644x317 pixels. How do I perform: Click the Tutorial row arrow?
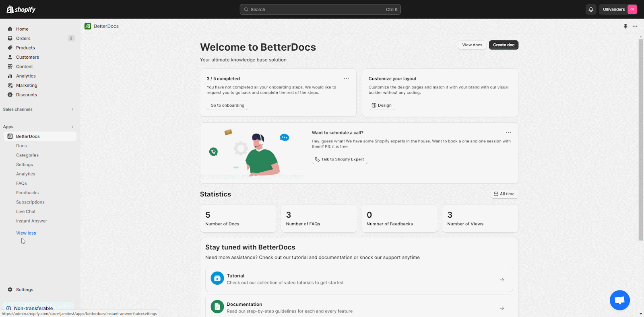pos(502,280)
